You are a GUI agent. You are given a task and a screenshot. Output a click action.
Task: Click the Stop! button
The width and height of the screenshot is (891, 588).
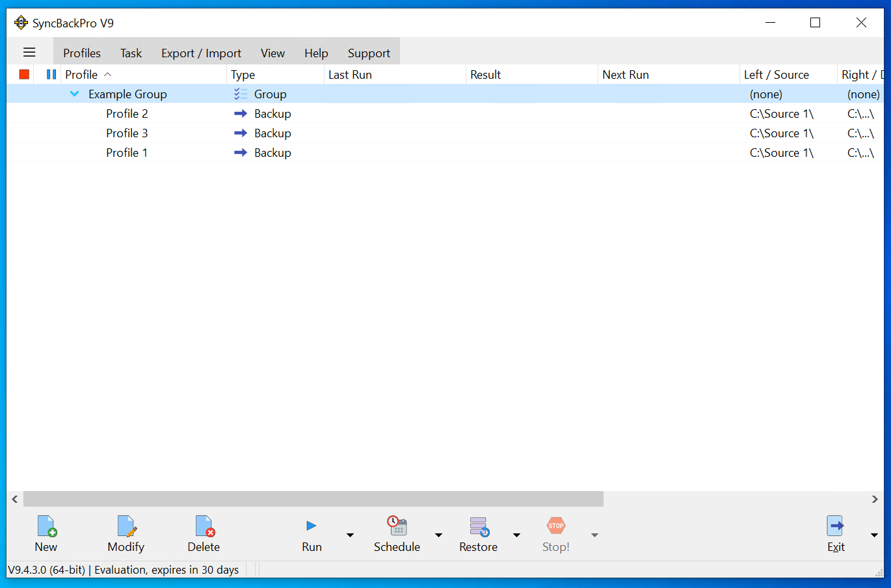click(556, 534)
